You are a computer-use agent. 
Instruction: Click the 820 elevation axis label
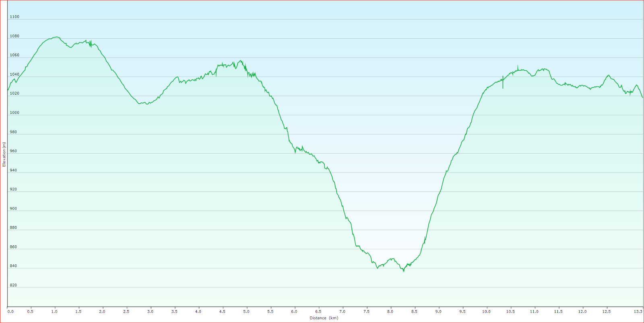coord(14,285)
